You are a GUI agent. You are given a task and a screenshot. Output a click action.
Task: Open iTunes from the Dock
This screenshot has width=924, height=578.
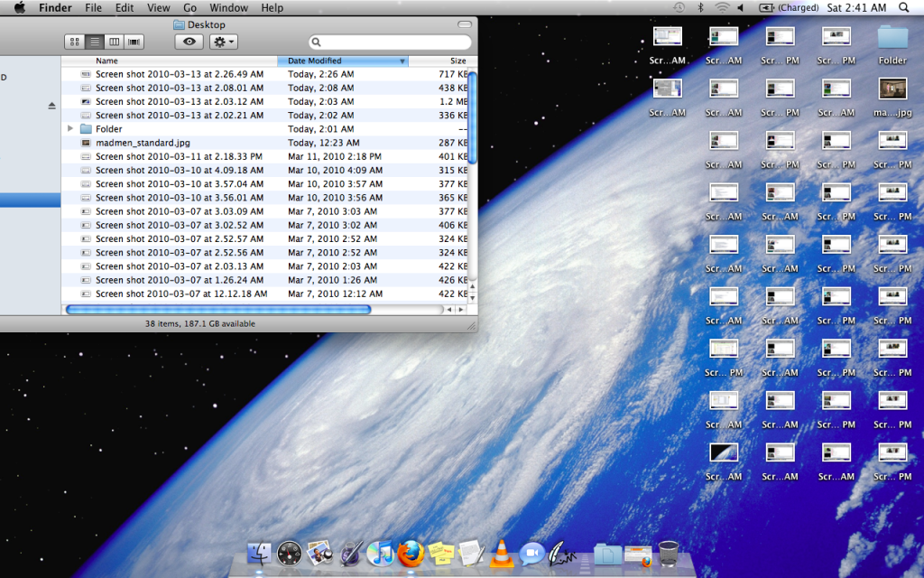pyautogui.click(x=380, y=553)
